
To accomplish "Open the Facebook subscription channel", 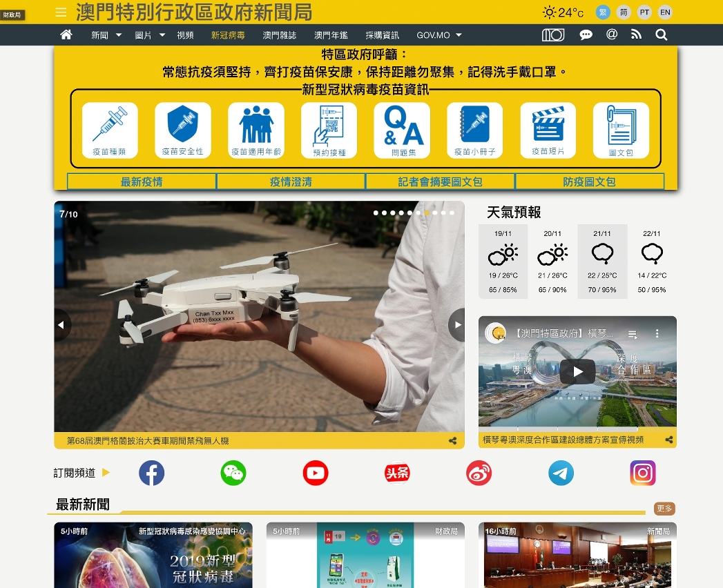I will tap(152, 473).
